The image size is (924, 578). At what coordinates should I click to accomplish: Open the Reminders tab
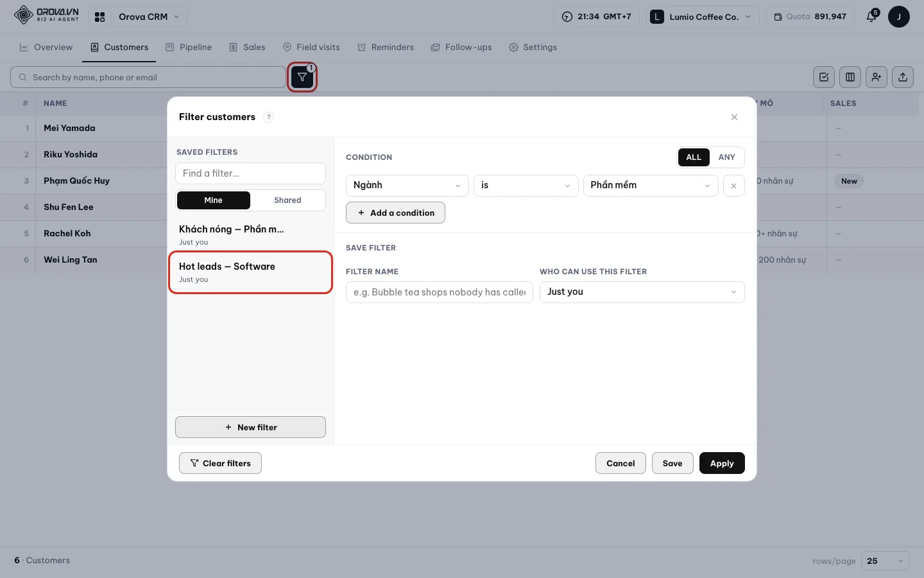(386, 48)
